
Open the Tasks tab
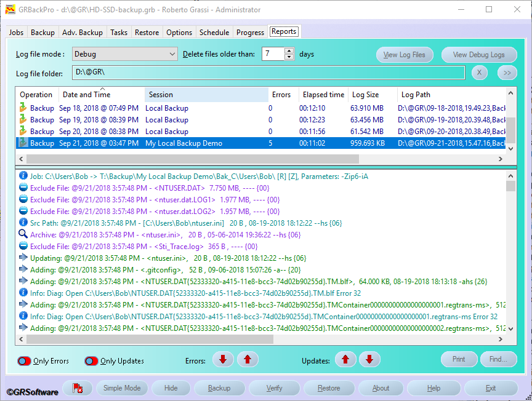119,32
